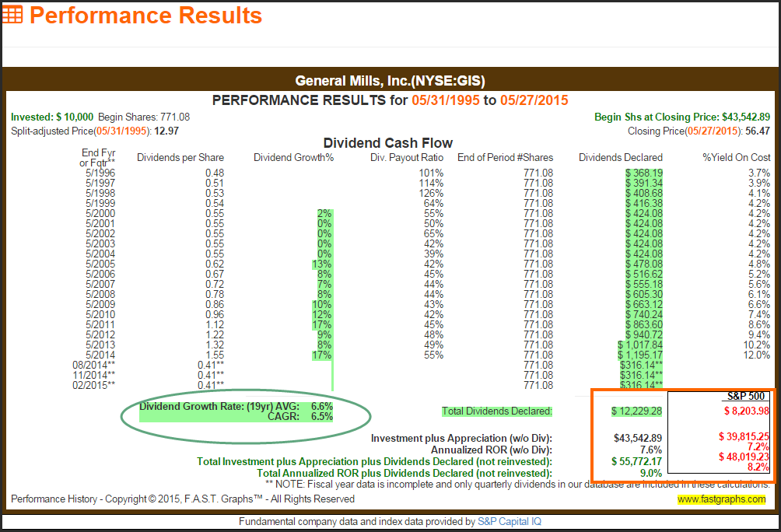Click the orange table grid icon beside Performance Results
This screenshot has width=781, height=532.
tap(13, 16)
